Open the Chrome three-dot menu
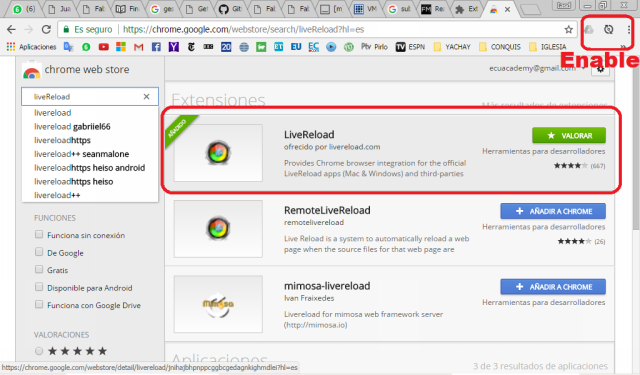Viewport: 640px width, 375px height. coord(629,29)
